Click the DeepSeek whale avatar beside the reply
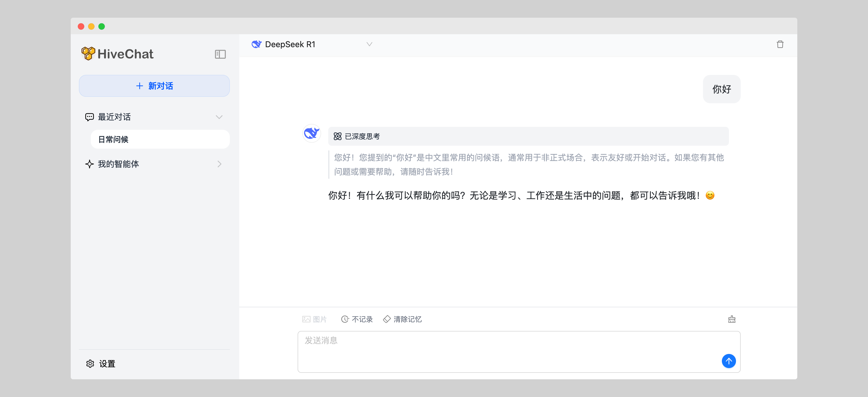868x397 pixels. tap(311, 133)
